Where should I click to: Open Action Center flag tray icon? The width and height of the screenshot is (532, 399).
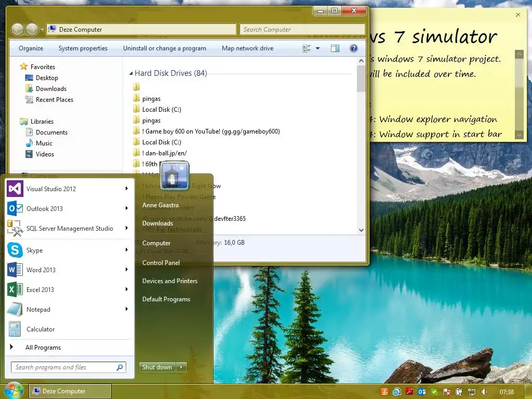[x=447, y=392]
